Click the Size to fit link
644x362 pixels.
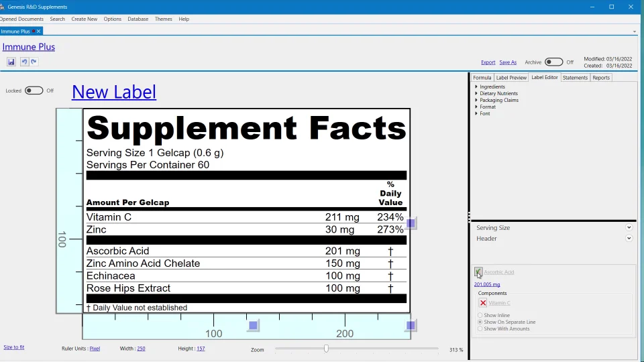[13, 347]
